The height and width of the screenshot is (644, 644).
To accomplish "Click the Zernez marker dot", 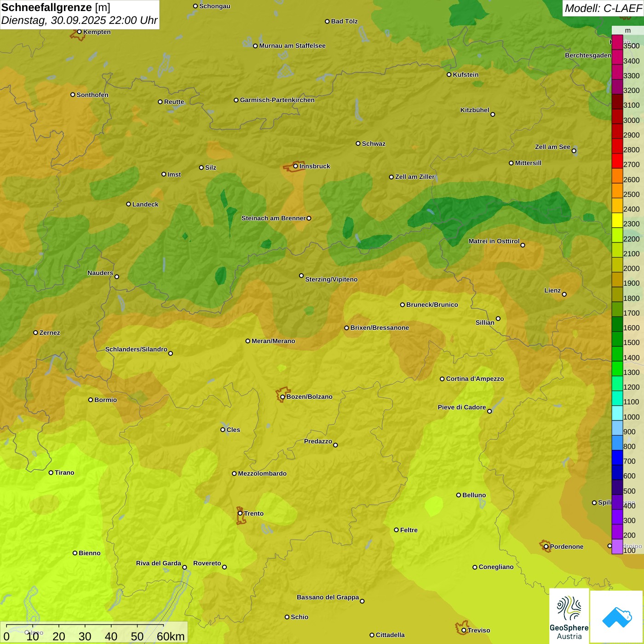I will click(x=35, y=333).
